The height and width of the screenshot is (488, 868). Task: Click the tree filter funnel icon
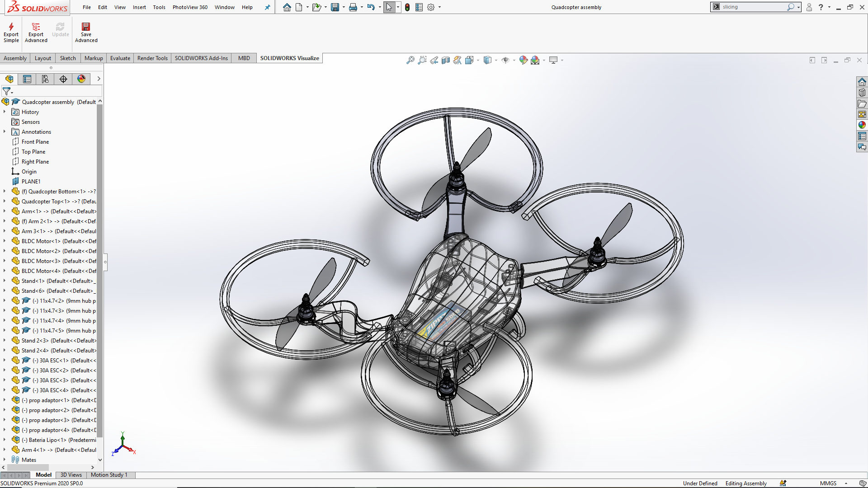[7, 91]
